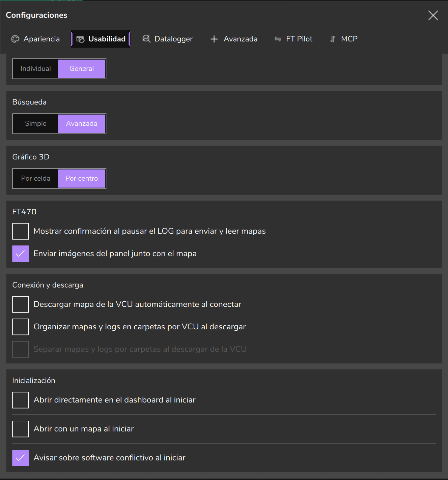Click the MCP up-down arrows icon
Viewport: 448px width, 480px height.
pyautogui.click(x=333, y=39)
